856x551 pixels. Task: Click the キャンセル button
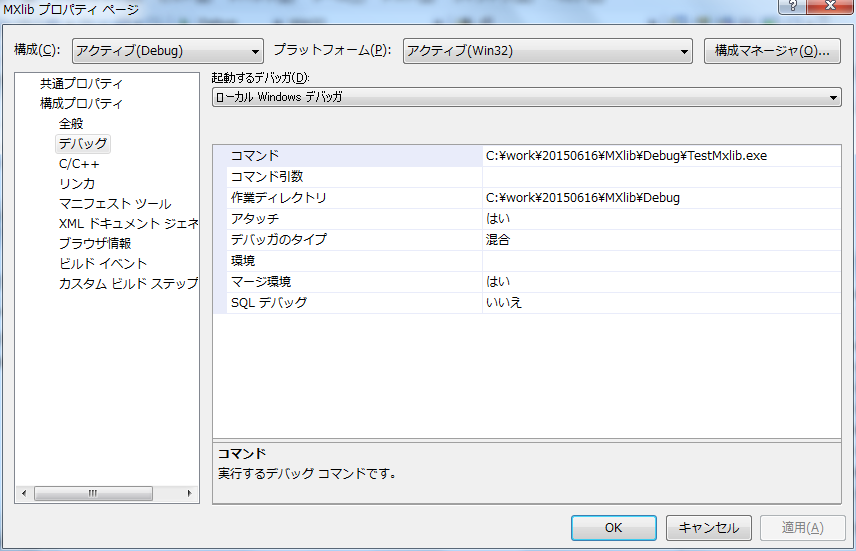pyautogui.click(x=708, y=528)
